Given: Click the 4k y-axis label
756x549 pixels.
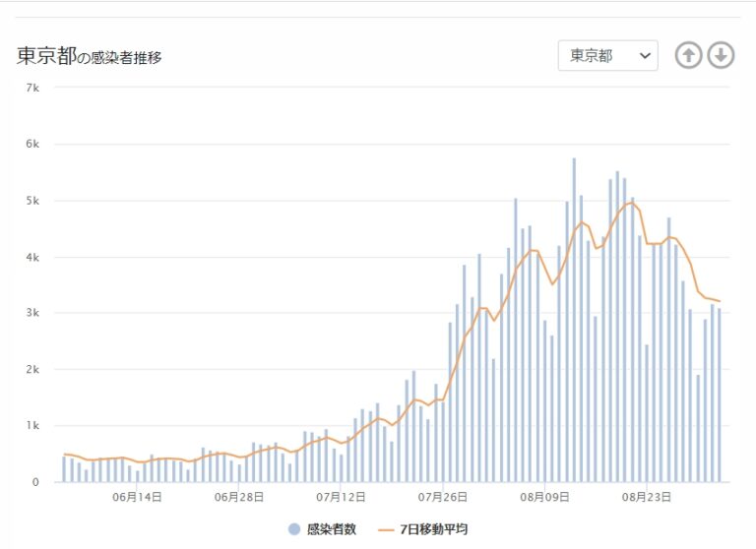Looking at the screenshot, I should 32,257.
